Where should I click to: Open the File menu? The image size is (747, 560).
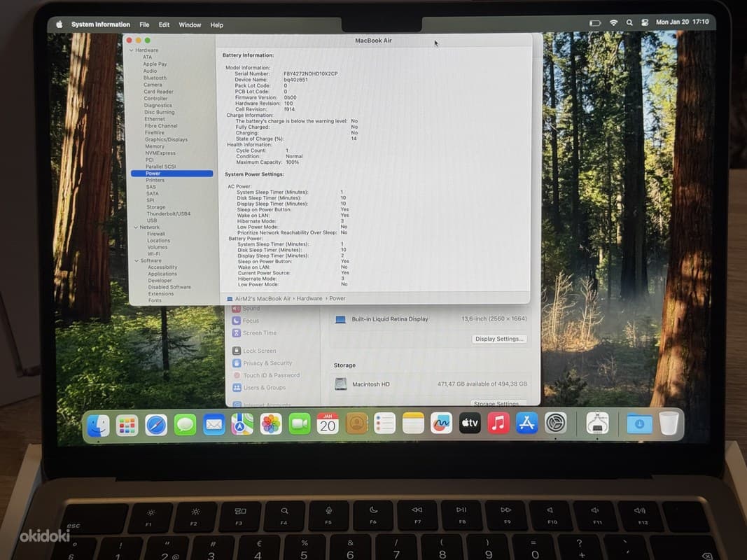tap(144, 24)
